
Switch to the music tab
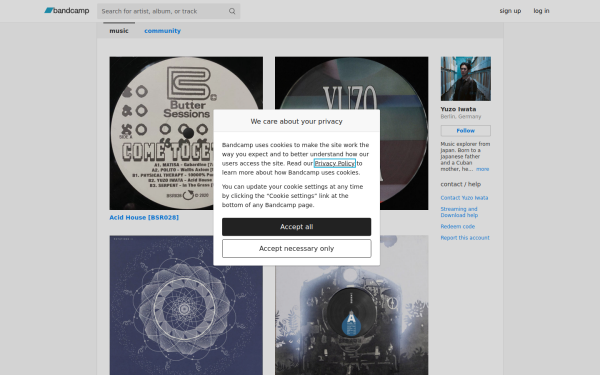click(119, 31)
